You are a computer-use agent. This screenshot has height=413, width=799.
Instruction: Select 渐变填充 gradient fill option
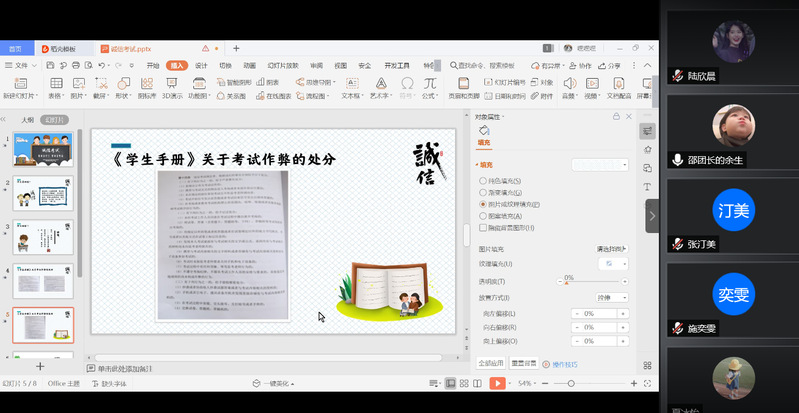click(484, 191)
